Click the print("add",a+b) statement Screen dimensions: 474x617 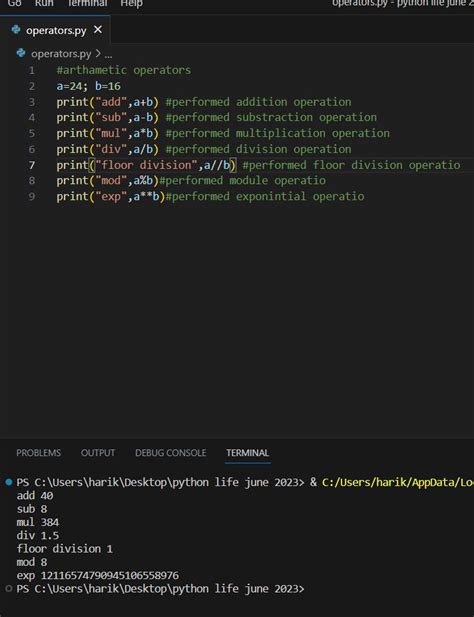(107, 102)
